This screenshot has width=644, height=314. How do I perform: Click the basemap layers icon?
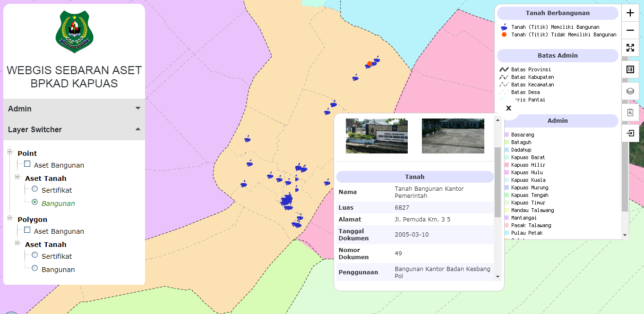click(630, 91)
